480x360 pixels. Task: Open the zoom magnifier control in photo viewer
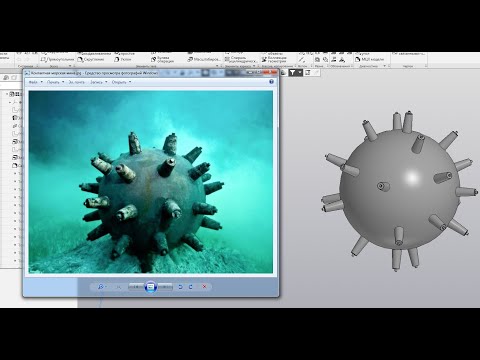pyautogui.click(x=101, y=287)
